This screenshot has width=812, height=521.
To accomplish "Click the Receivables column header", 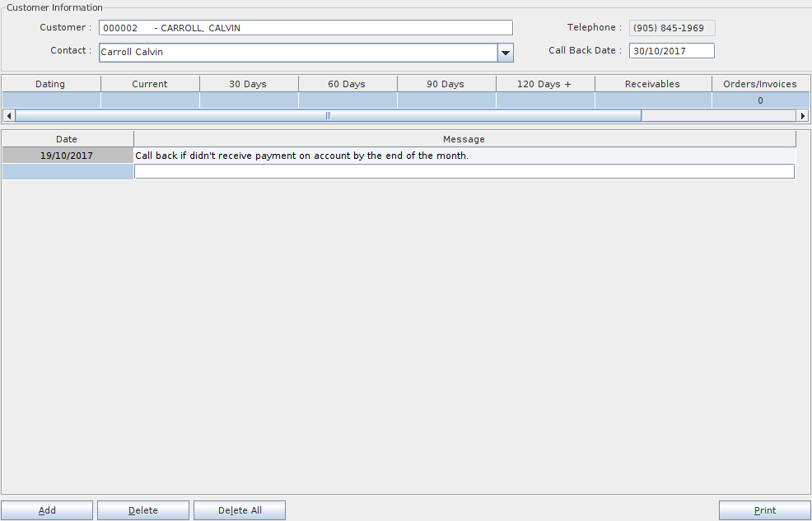I will coord(652,84).
